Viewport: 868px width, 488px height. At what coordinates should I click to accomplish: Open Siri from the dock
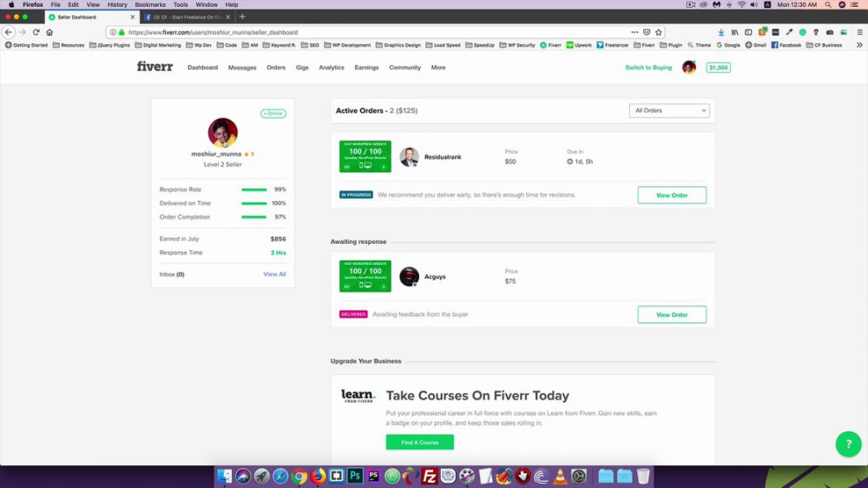pyautogui.click(x=243, y=476)
